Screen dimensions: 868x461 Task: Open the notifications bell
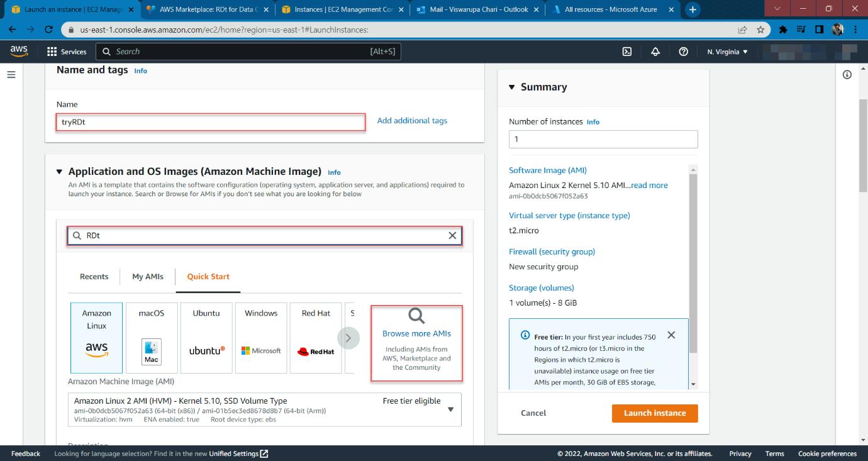point(655,52)
